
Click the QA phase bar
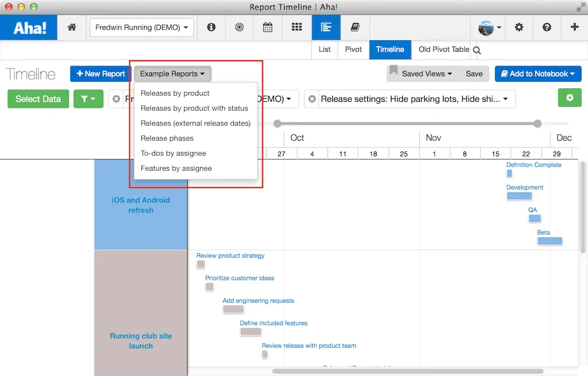tap(535, 218)
